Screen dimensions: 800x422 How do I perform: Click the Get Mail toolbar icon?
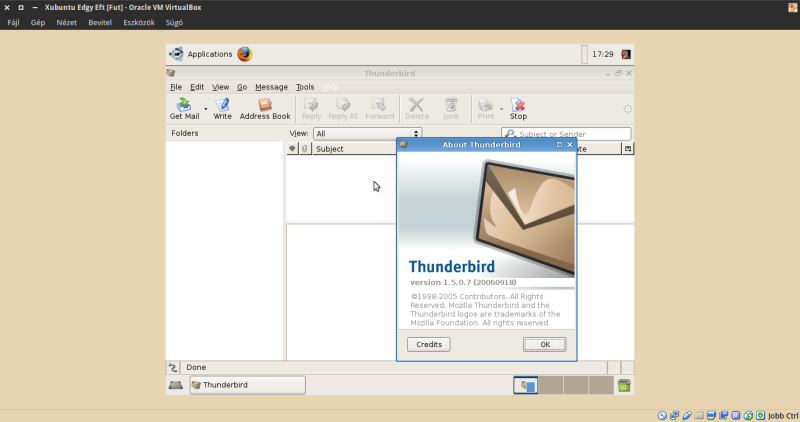tap(184, 105)
